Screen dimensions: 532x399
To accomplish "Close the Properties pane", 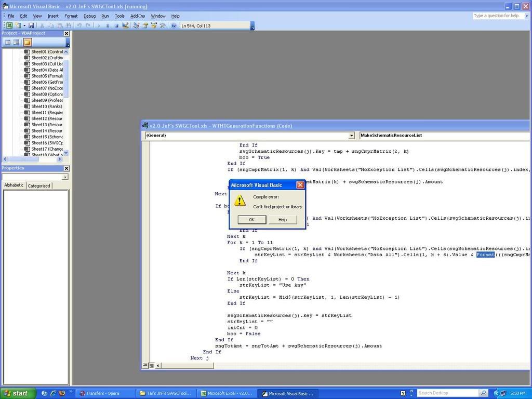I will [x=66, y=168].
